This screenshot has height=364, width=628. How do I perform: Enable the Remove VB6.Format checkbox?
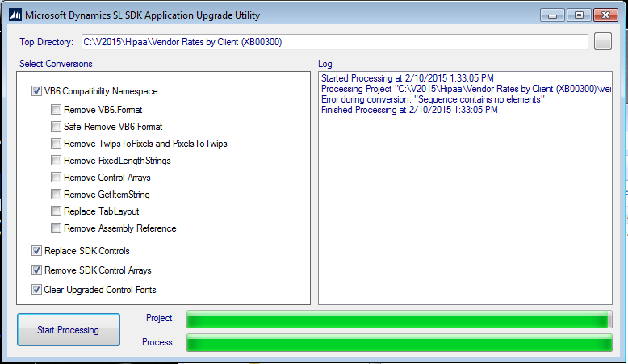pos(56,109)
